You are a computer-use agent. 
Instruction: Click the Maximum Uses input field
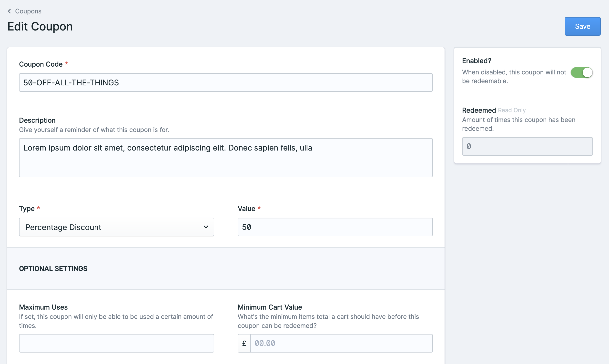pos(116,343)
